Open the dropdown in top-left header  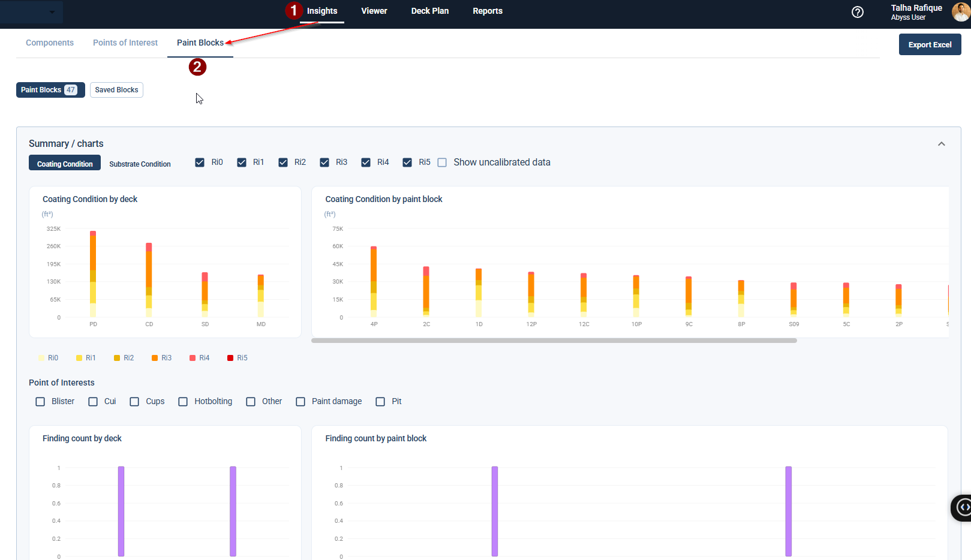click(x=52, y=12)
